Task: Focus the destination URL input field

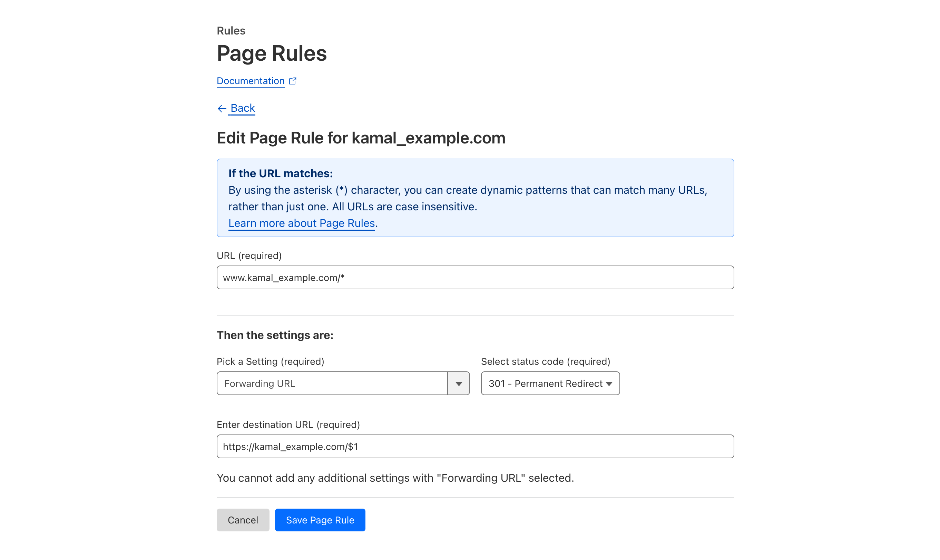Action: tap(475, 447)
